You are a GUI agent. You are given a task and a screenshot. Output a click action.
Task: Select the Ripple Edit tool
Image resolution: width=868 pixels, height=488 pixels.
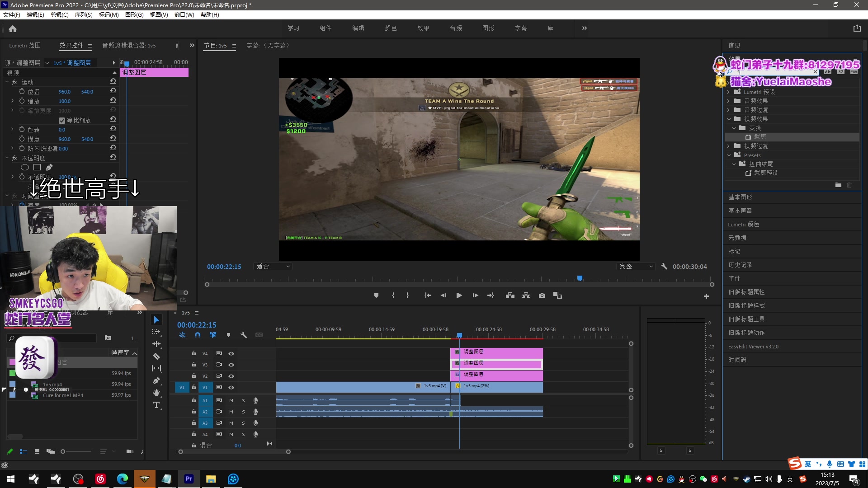pos(156,344)
